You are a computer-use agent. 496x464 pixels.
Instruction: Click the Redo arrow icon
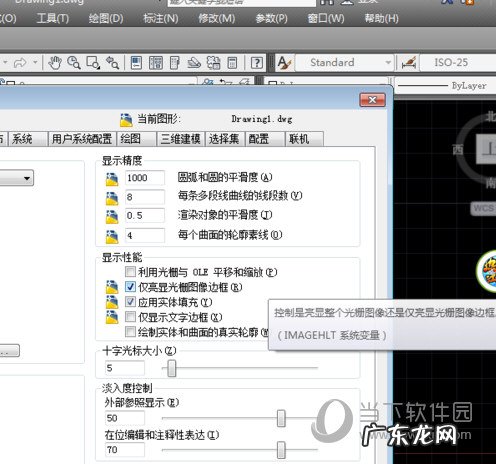pos(20,63)
